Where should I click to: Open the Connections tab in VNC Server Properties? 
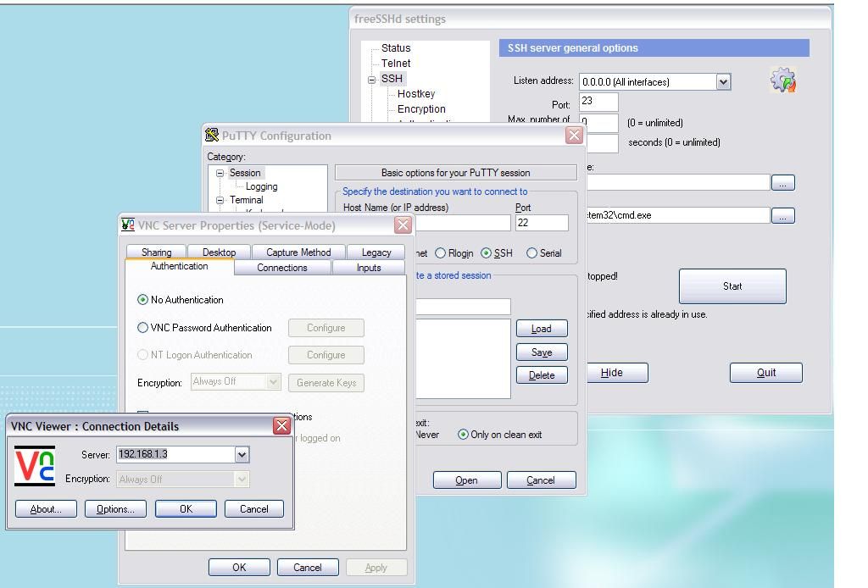click(283, 267)
